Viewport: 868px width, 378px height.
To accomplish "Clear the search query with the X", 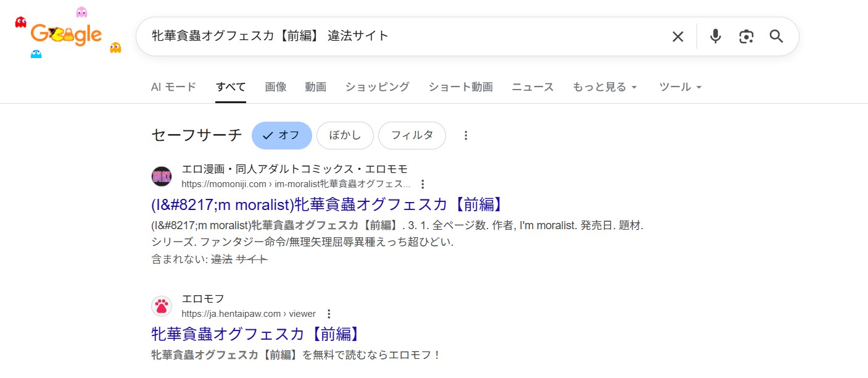I will [x=677, y=36].
